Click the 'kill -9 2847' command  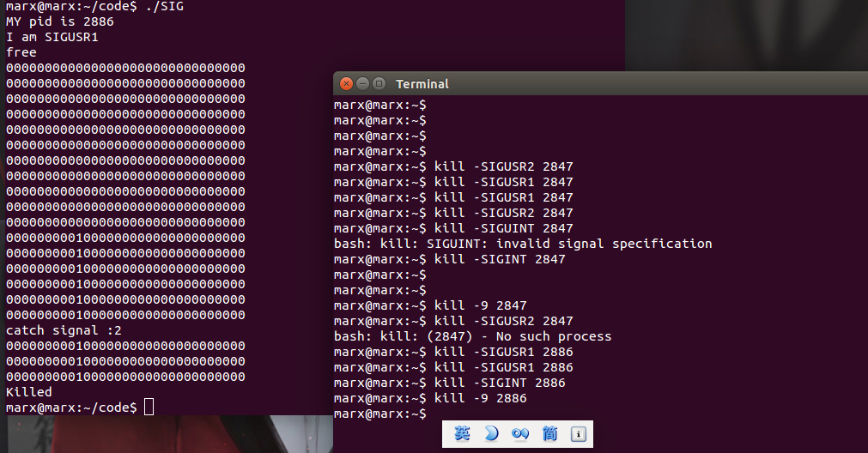tap(480, 306)
